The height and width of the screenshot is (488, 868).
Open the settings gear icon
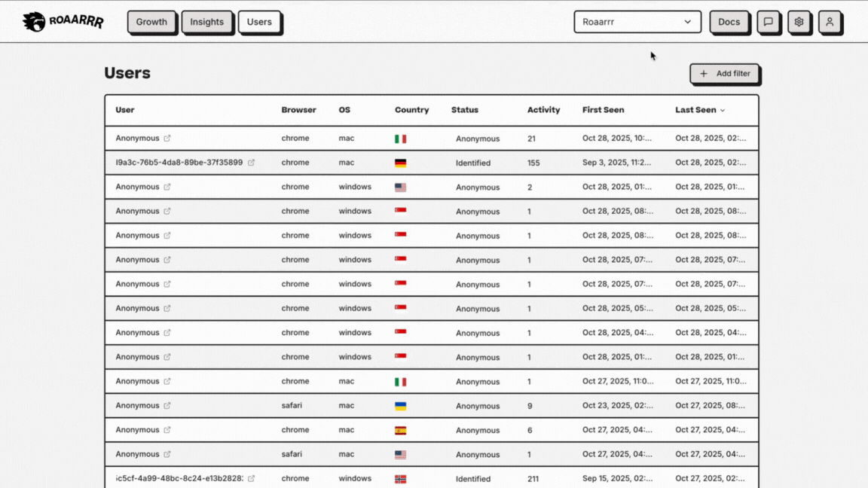tap(799, 22)
